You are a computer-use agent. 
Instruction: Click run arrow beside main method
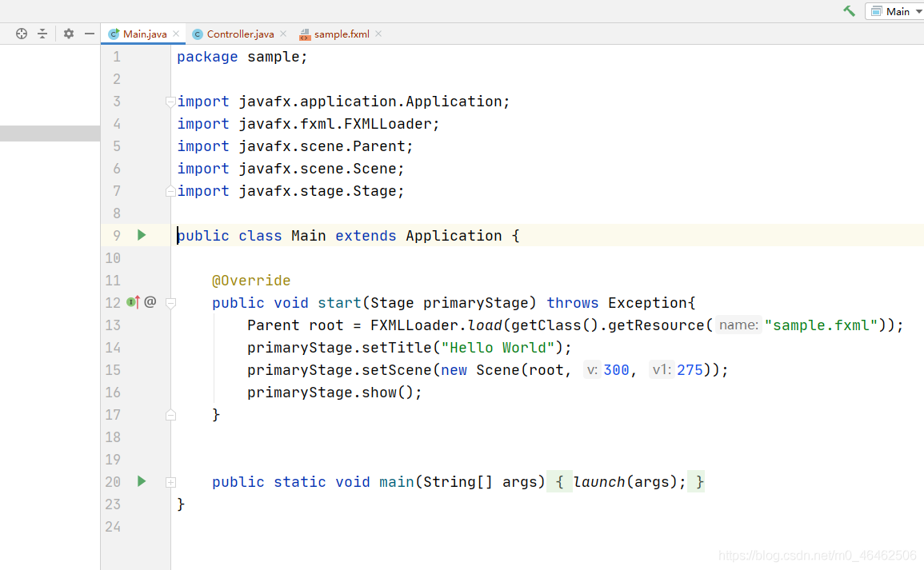[x=142, y=481]
